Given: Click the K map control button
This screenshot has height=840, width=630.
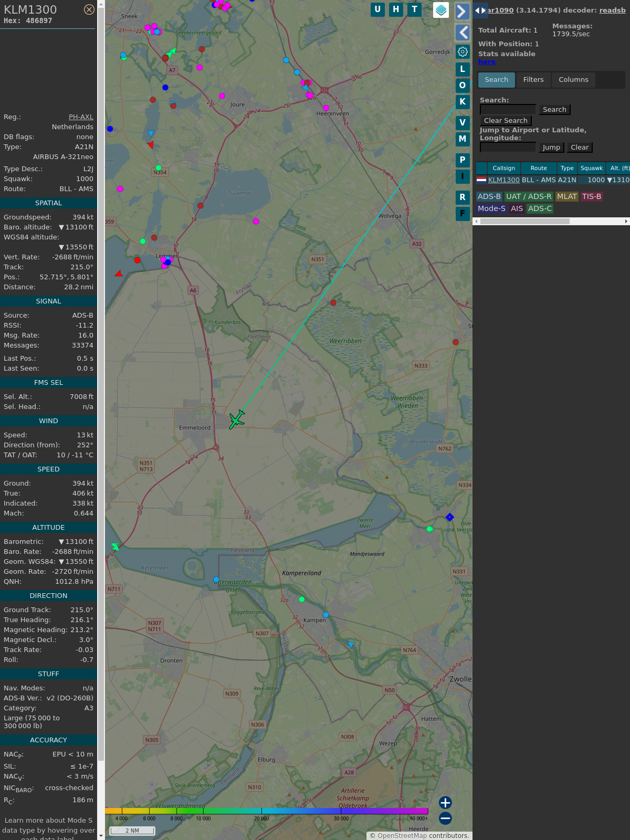Looking at the screenshot, I should pyautogui.click(x=463, y=102).
